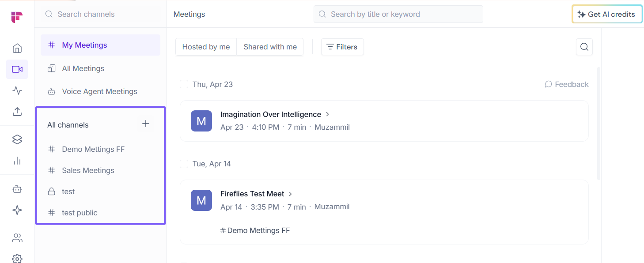Image resolution: width=644 pixels, height=263 pixels.
Task: Check the Thu, Apr 23 date checkbox
Action: [184, 84]
